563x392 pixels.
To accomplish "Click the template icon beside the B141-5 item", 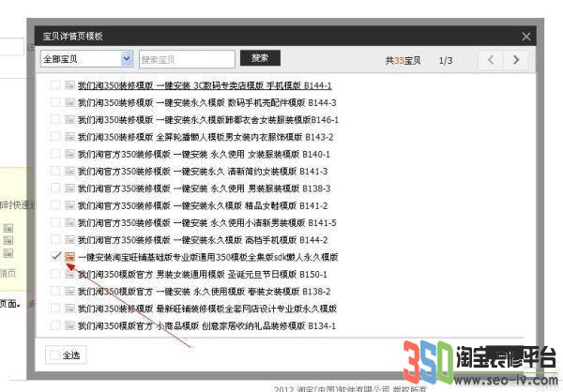I will pos(69,222).
